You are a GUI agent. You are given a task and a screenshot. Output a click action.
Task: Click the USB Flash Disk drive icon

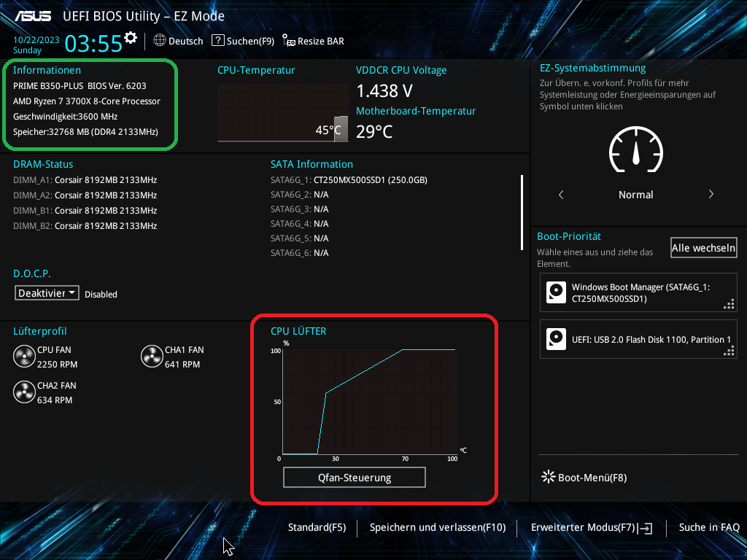point(556,339)
